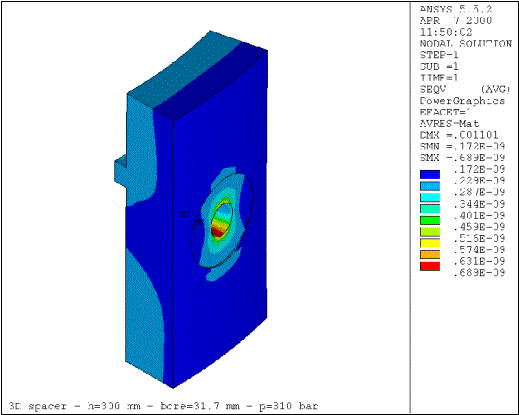The height and width of the screenshot is (415, 519).
Task: Click the dark blue legend swatch
Action: pos(430,174)
